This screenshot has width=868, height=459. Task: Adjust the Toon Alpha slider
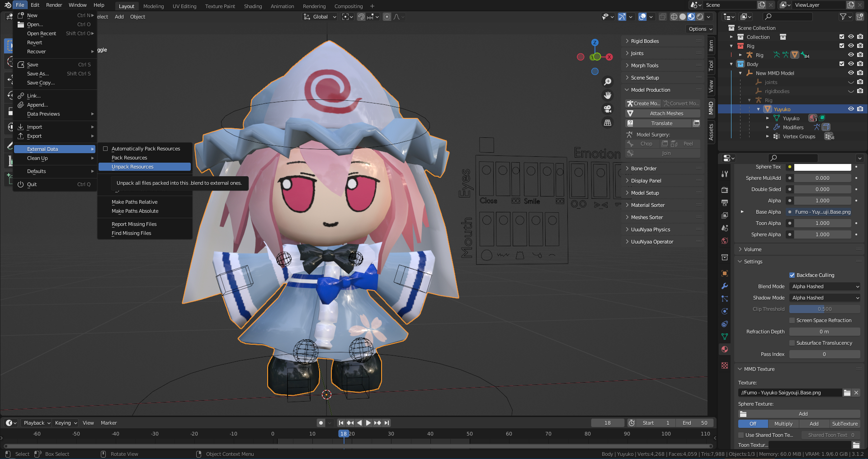(x=822, y=223)
